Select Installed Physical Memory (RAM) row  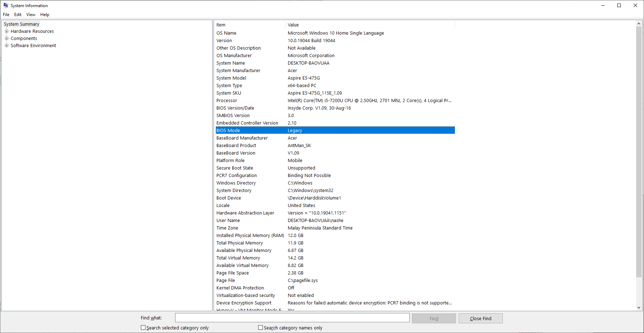coord(335,236)
